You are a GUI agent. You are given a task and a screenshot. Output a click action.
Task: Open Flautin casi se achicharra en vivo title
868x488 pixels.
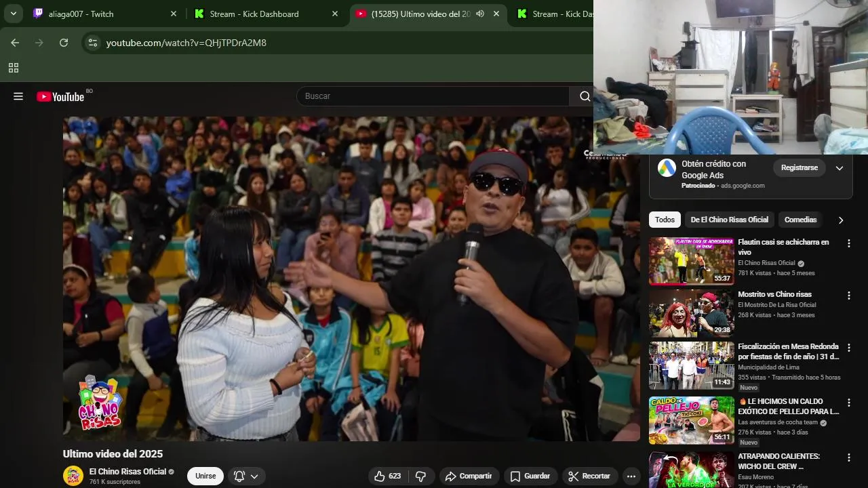783,247
